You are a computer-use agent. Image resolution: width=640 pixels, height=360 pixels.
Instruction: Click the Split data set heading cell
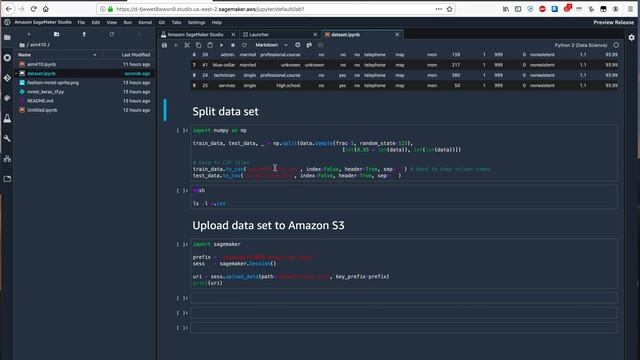(225, 111)
